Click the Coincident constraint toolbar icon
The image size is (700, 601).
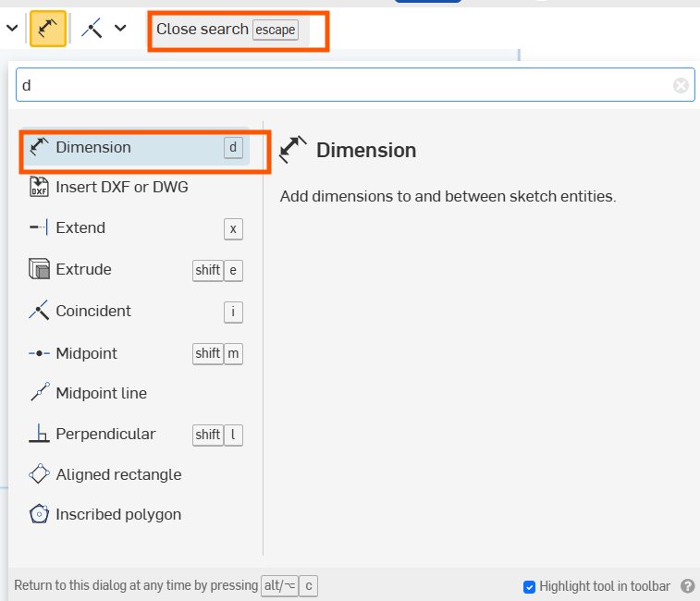tap(92, 29)
